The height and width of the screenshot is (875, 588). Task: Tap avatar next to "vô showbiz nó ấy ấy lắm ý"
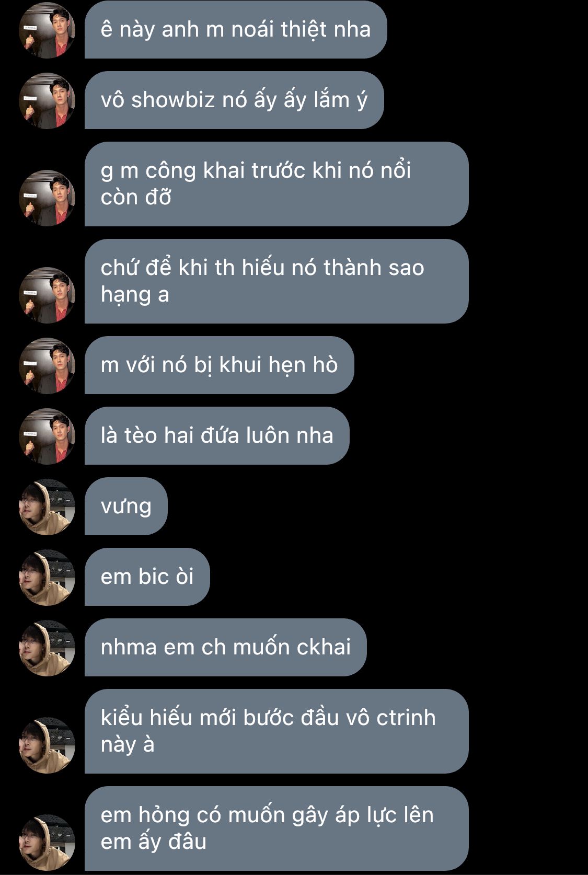pyautogui.click(x=47, y=100)
